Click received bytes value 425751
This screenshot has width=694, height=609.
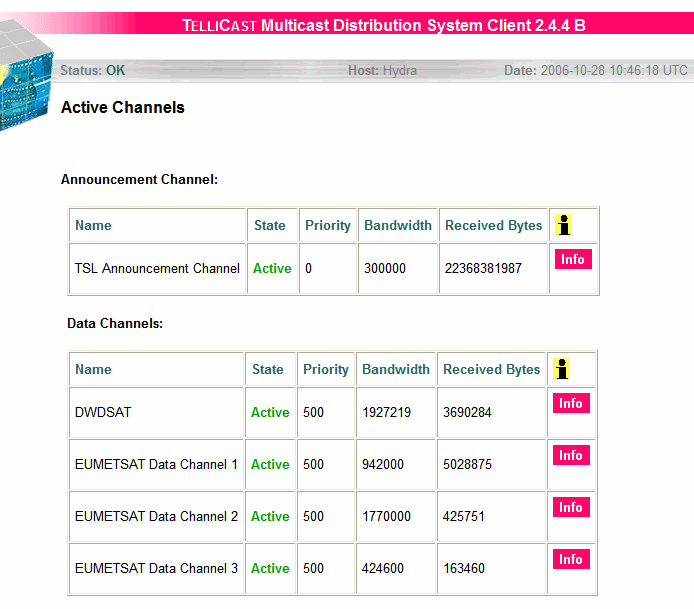[464, 516]
